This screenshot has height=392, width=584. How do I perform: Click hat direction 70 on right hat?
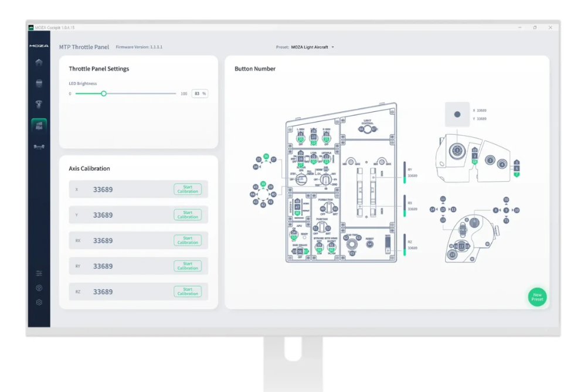point(506,200)
